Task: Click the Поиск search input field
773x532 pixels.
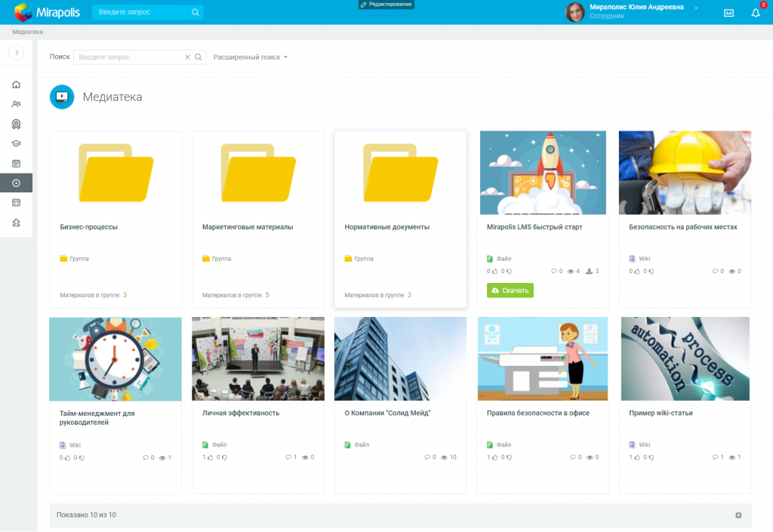Action: coord(129,57)
